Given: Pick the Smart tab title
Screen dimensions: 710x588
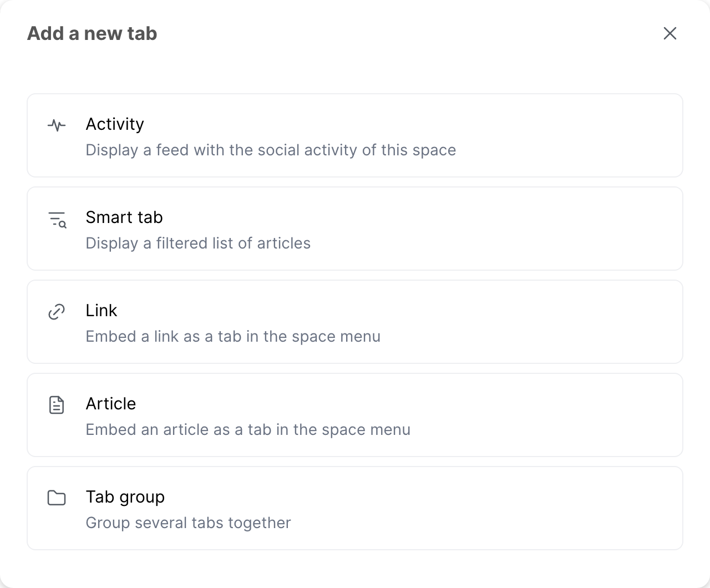Looking at the screenshot, I should point(124,217).
